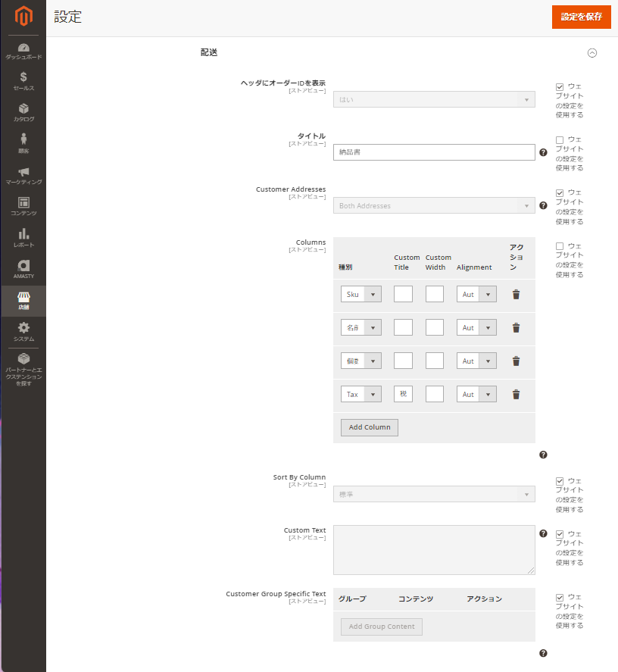The height and width of the screenshot is (672, 618).
Task: Click Custom Width field in 個数 row
Action: click(435, 361)
